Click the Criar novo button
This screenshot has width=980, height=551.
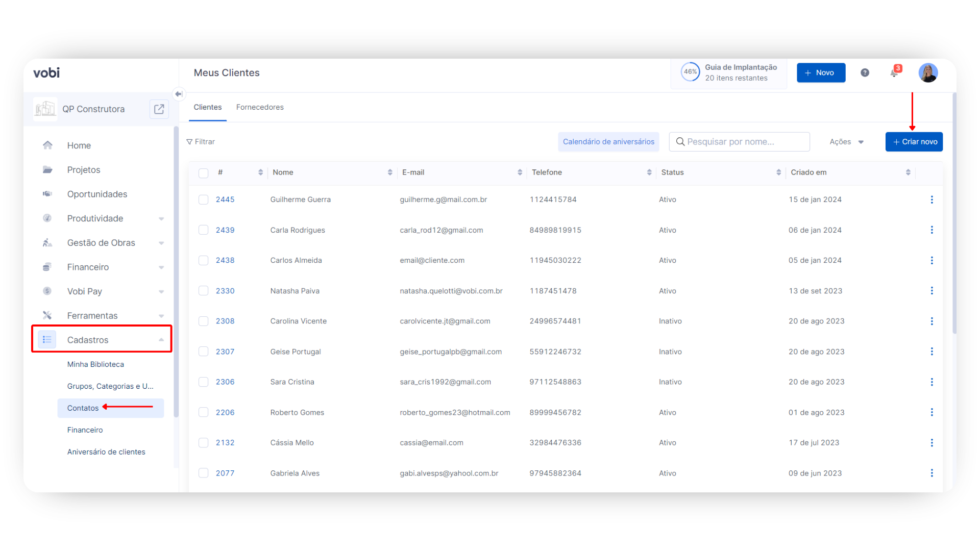(914, 142)
